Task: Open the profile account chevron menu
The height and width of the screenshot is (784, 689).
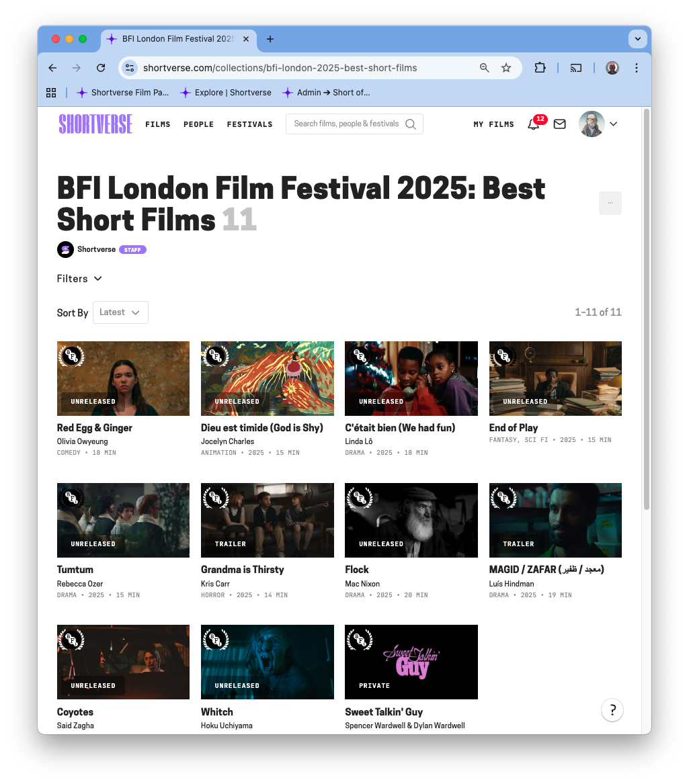Action: [x=613, y=124]
